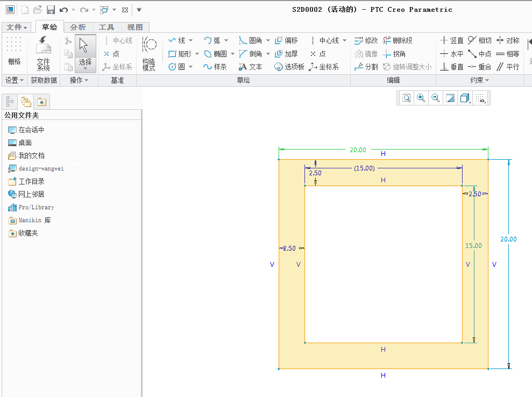Open the 选项板 (Palette)
Screen dimensions: 532x397
click(289, 67)
